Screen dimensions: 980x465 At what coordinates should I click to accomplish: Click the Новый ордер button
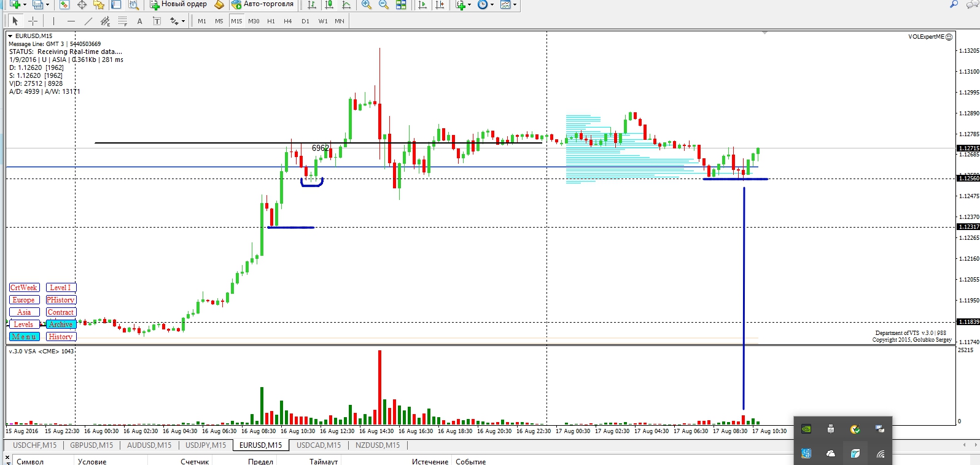178,4
